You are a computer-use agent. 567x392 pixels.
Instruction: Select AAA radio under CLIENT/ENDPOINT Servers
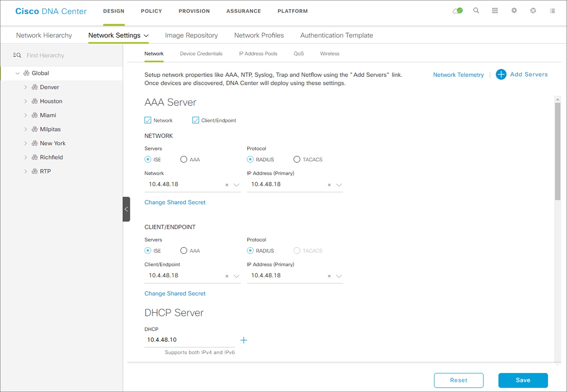183,250
